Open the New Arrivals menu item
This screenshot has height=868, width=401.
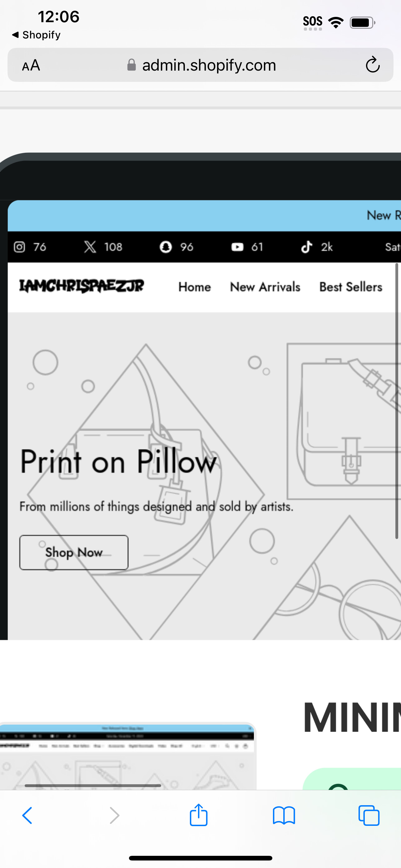click(265, 287)
